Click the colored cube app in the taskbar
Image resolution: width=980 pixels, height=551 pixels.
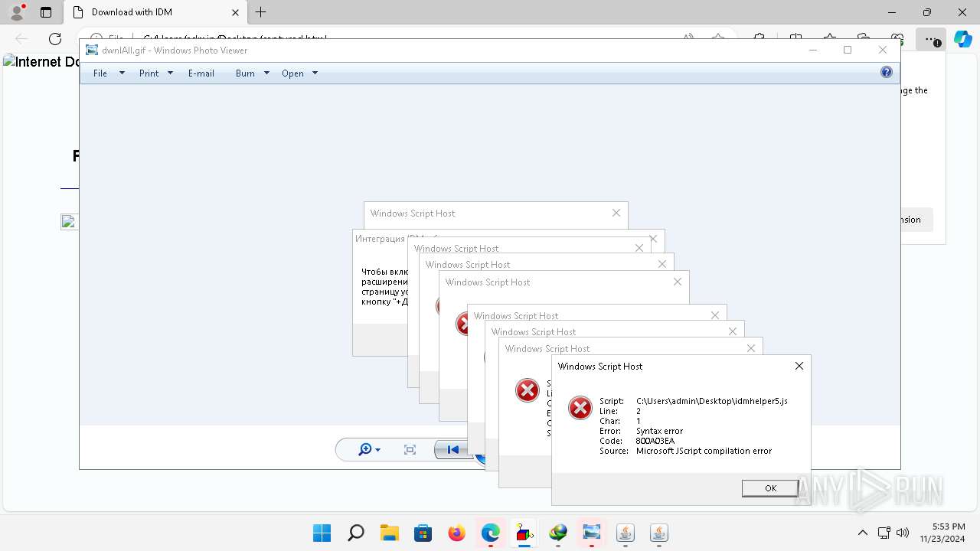pos(524,533)
